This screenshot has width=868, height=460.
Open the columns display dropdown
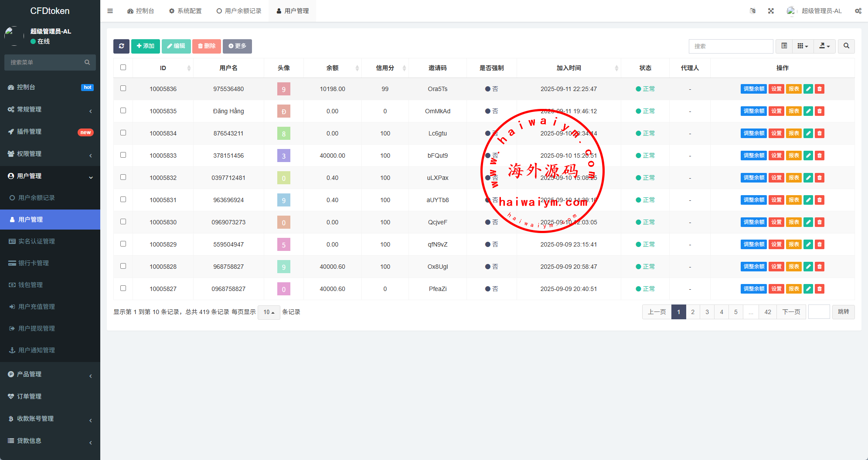[803, 46]
